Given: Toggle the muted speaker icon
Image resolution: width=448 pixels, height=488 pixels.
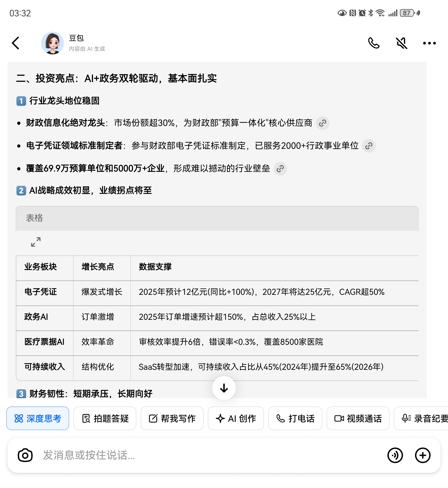Looking at the screenshot, I should (401, 43).
